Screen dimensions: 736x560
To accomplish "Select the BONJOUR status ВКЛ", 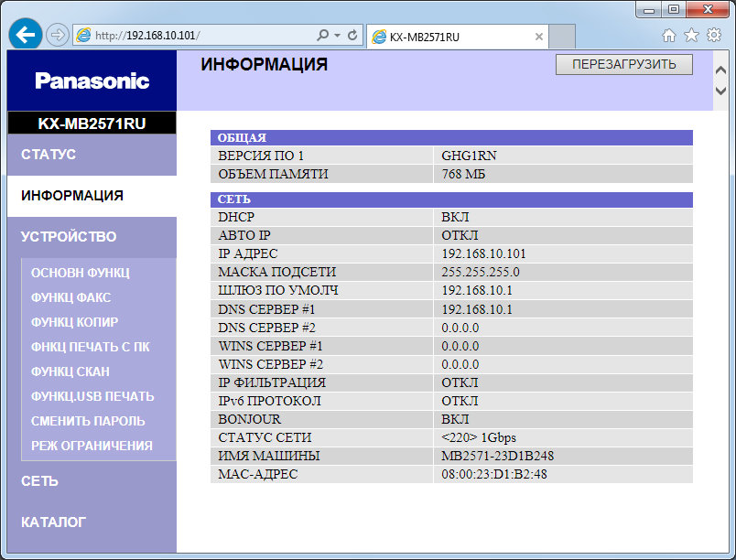I will click(455, 419).
